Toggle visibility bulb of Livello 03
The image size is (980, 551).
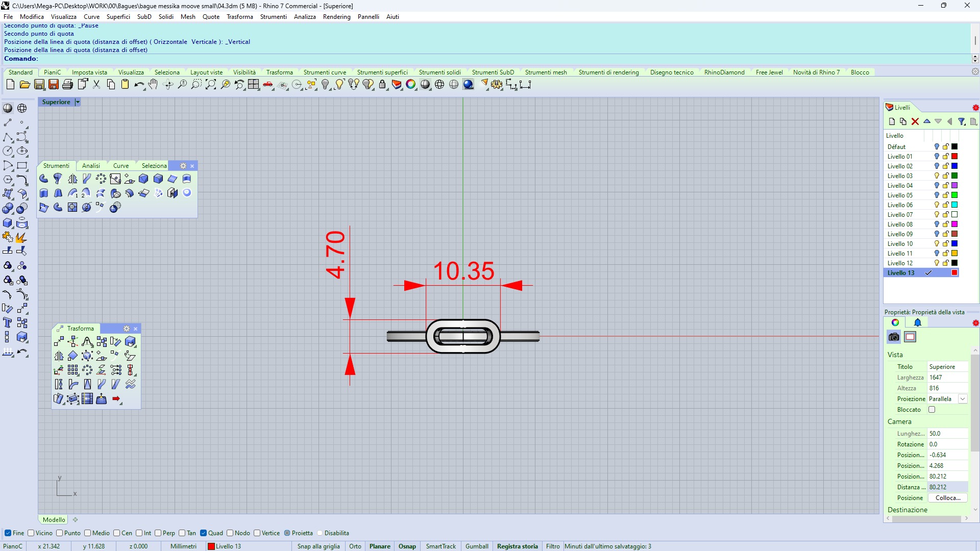coord(937,176)
